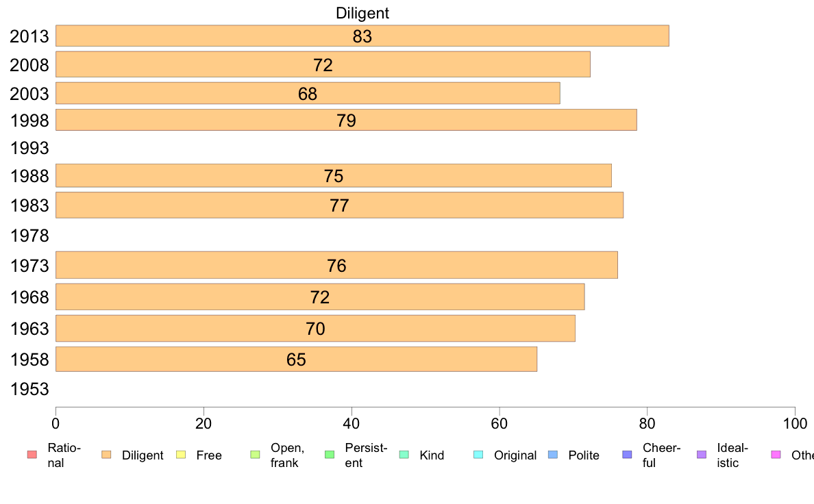
Task: Click the 1993 year label
Action: click(x=29, y=148)
